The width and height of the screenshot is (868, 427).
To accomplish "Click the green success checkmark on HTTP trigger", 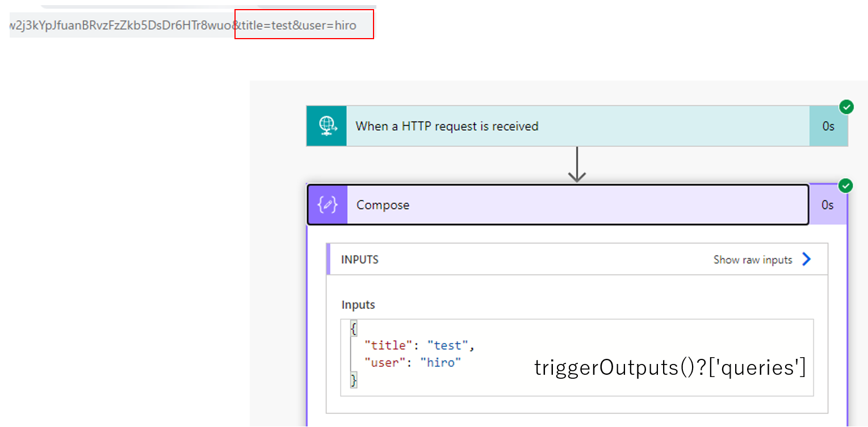I will (x=846, y=107).
